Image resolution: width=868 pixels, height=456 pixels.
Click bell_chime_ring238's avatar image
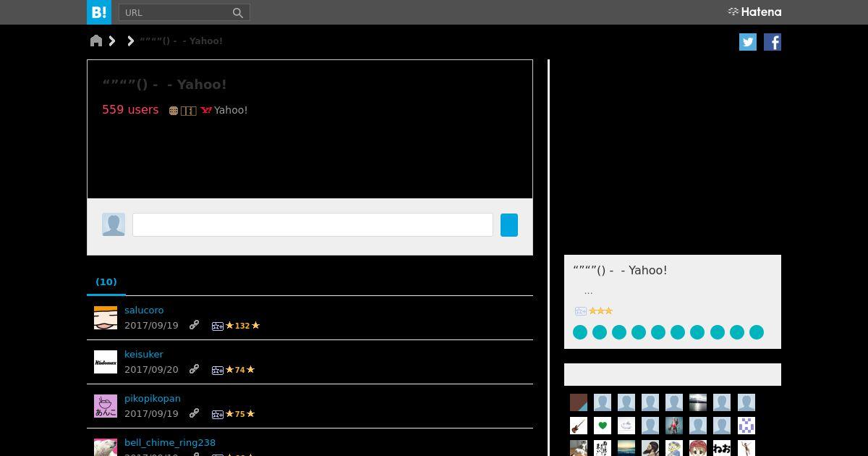tap(106, 447)
